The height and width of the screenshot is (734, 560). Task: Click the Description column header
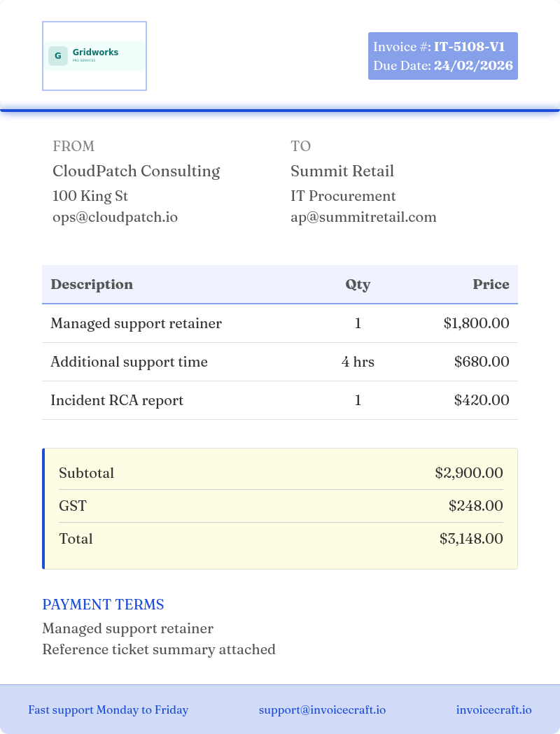(92, 284)
